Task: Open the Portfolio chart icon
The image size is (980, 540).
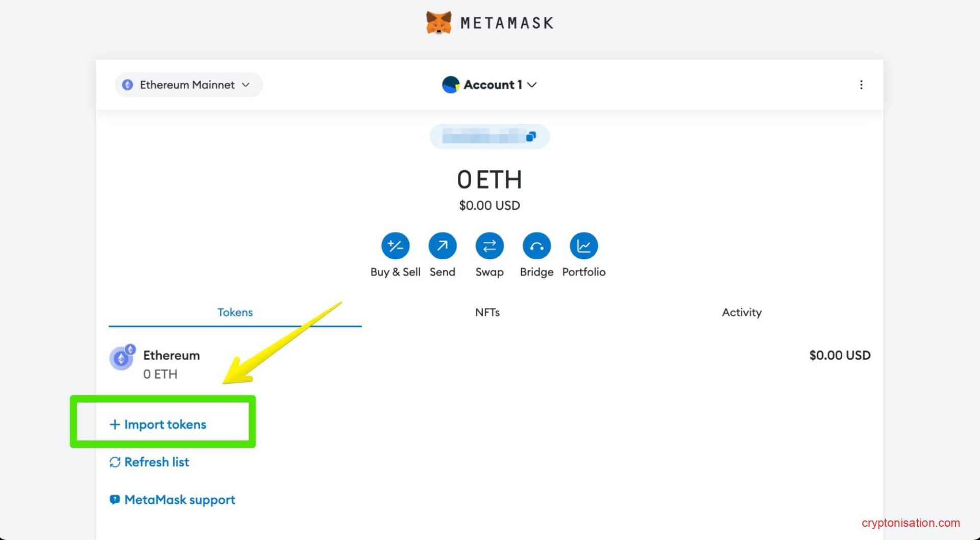Action: tap(583, 246)
